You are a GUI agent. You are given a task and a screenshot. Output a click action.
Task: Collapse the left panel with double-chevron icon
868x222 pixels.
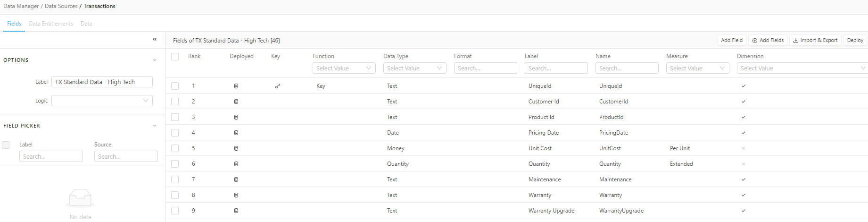(x=155, y=40)
